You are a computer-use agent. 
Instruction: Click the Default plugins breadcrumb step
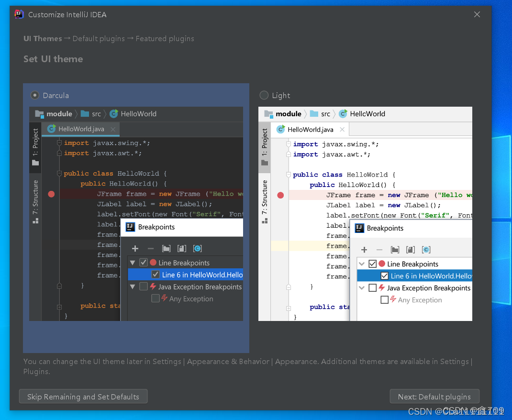[x=99, y=39]
